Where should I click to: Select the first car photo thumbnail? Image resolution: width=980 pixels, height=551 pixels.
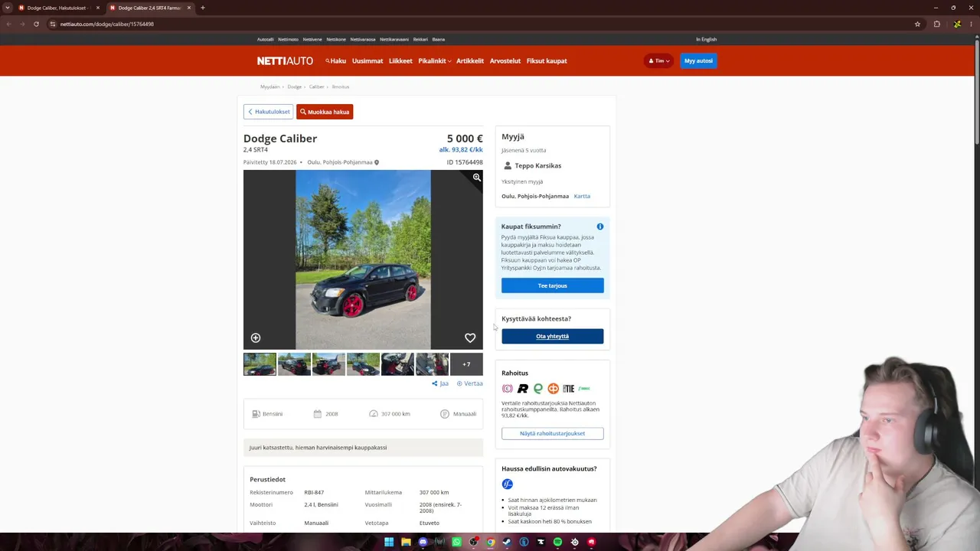(x=260, y=364)
